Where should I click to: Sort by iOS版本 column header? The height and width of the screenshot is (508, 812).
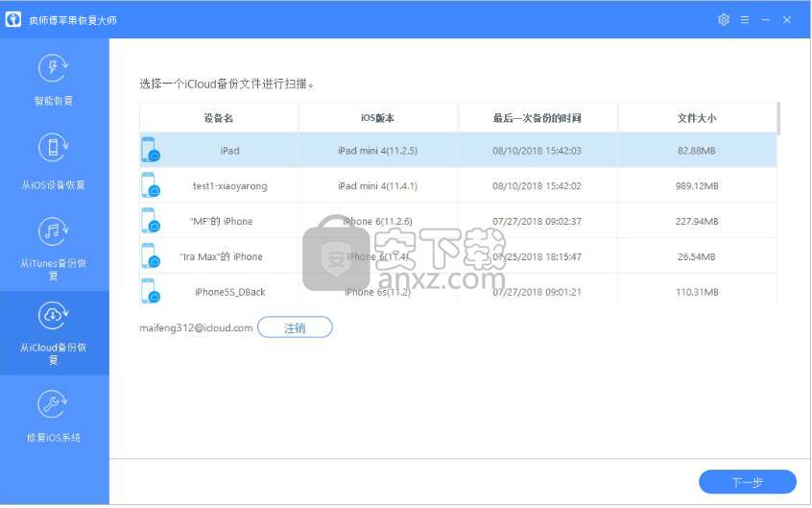click(x=377, y=118)
